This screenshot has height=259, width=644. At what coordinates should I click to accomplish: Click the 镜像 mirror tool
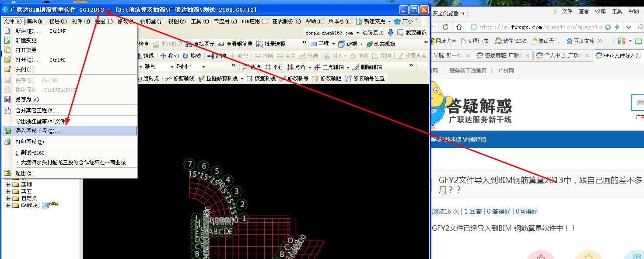pyautogui.click(x=146, y=55)
